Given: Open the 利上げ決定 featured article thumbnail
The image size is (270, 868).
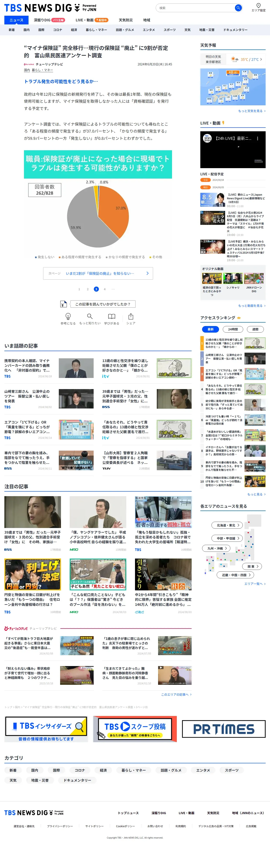Looking at the screenshot, I should tap(33, 574).
